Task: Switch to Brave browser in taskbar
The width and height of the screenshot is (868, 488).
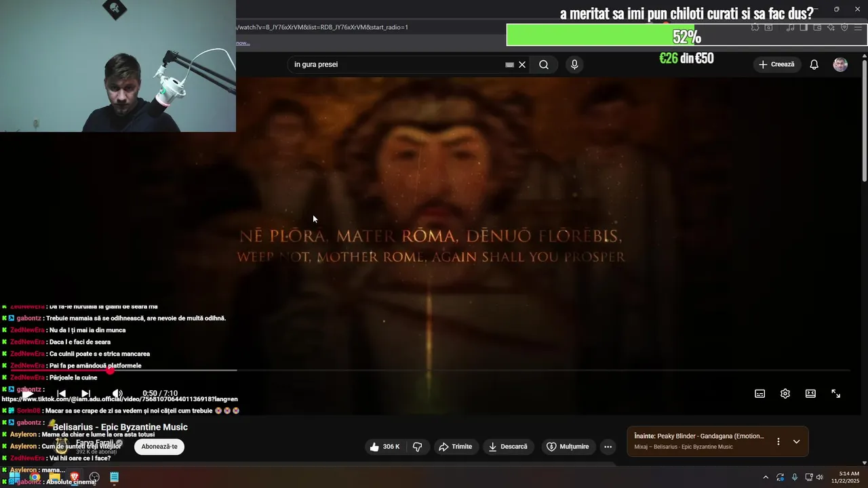Action: [75, 477]
